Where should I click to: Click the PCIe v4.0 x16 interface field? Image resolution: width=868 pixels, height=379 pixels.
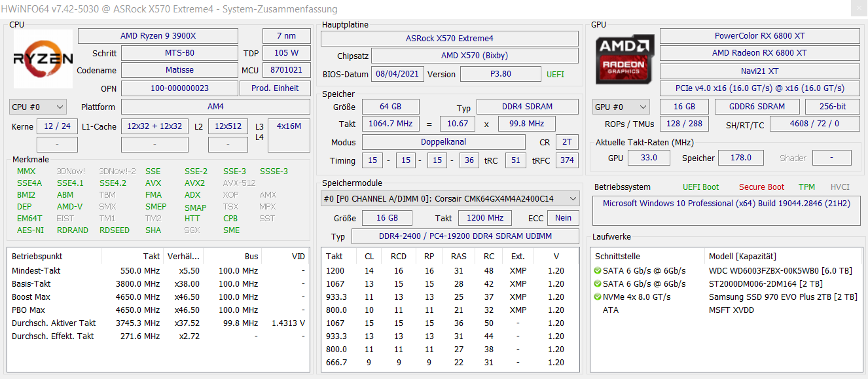click(x=760, y=88)
